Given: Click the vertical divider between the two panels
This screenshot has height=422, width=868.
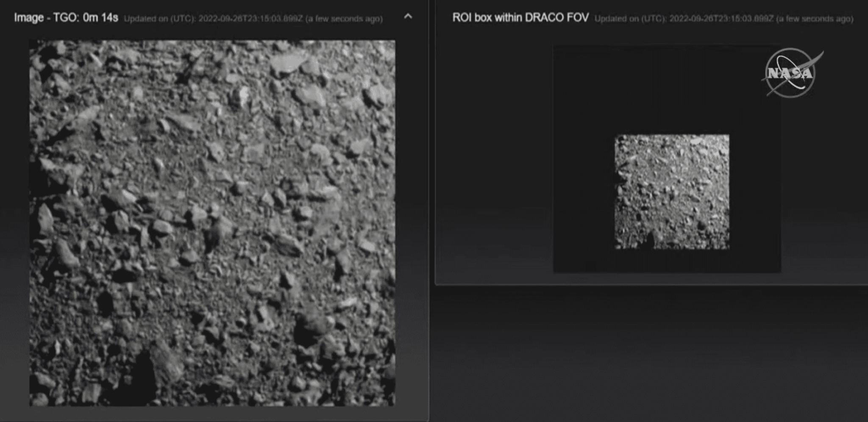Looking at the screenshot, I should click(x=429, y=212).
